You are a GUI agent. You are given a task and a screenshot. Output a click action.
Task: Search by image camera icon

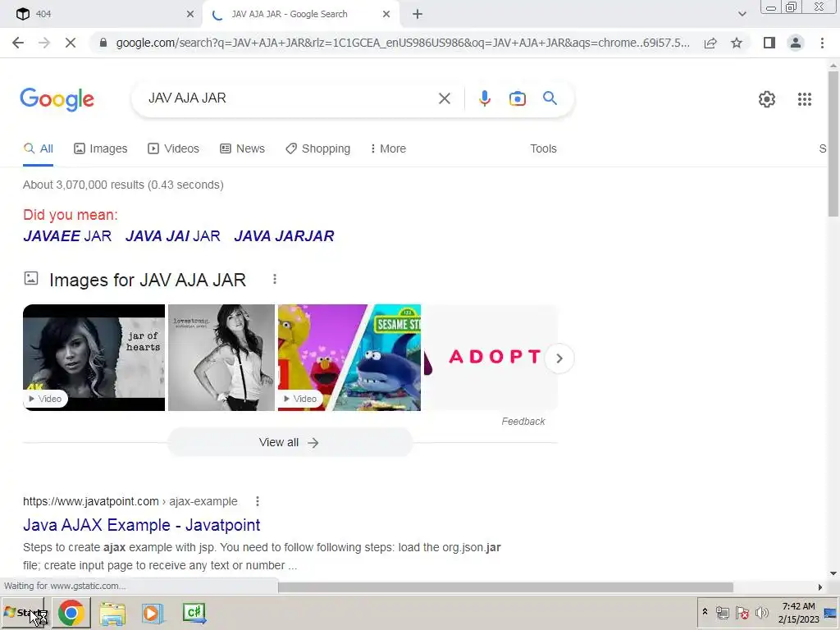pos(517,98)
